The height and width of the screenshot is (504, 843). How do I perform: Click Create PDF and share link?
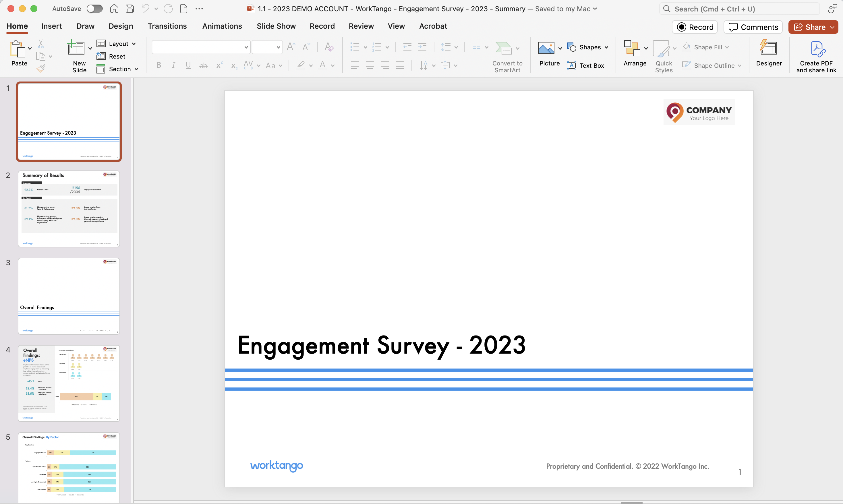[816, 57]
